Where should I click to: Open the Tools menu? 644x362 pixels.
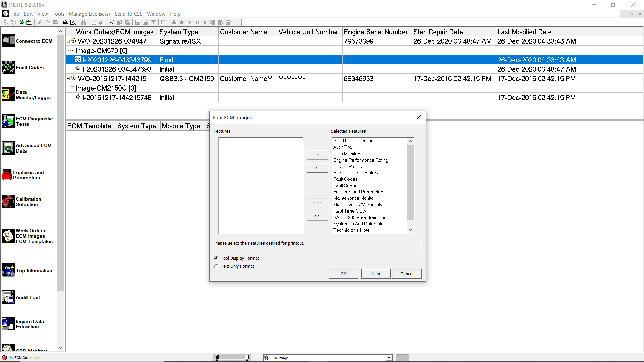pos(58,14)
